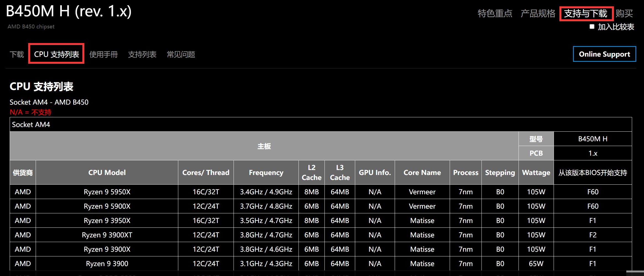This screenshot has height=276, width=644.
Task: Select the Ryzen 9 3900XT CPU model cell
Action: coord(107,235)
